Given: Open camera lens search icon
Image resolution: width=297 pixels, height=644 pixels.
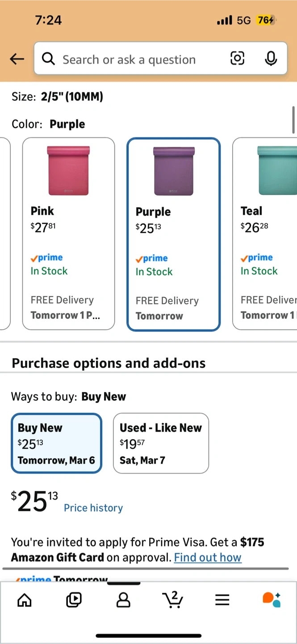Looking at the screenshot, I should click(237, 58).
